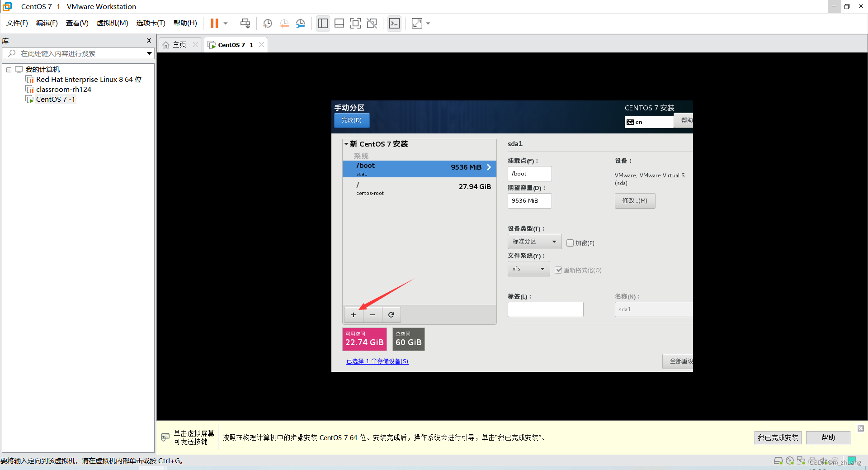
Task: Open the power options dropdown arrow
Action: (x=226, y=23)
